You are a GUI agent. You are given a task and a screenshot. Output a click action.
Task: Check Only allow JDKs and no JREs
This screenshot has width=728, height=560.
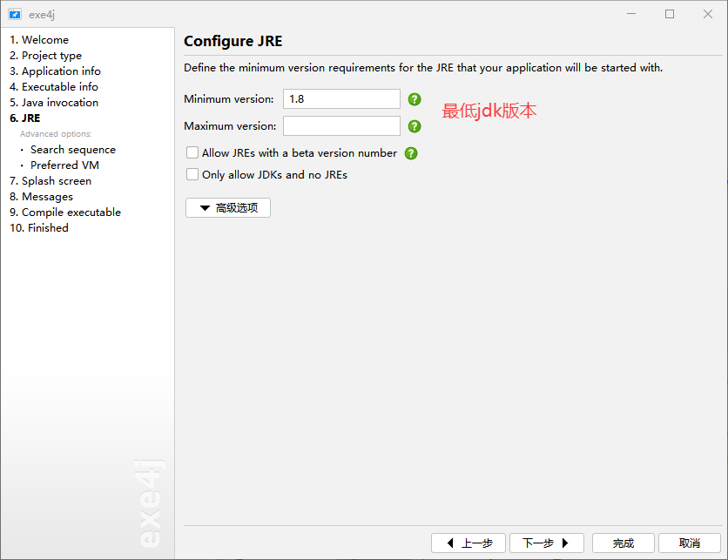pos(192,174)
